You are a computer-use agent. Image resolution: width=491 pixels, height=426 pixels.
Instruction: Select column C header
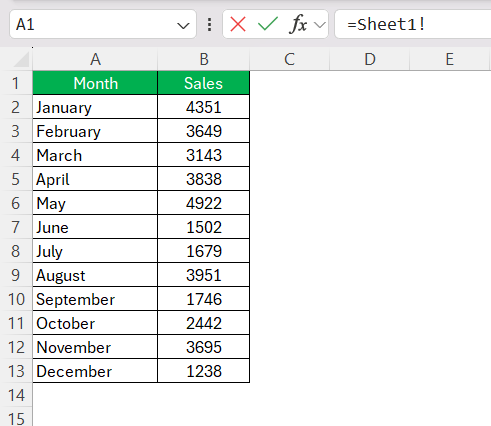(290, 59)
